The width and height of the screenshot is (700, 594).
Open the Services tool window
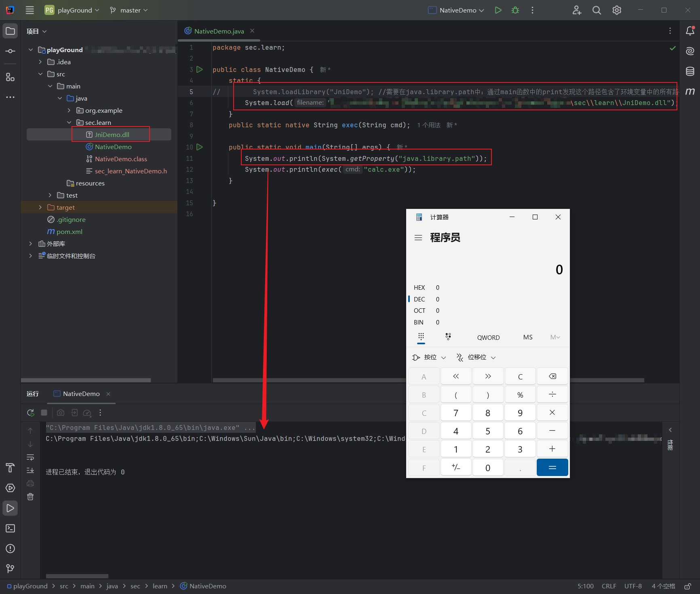10,488
